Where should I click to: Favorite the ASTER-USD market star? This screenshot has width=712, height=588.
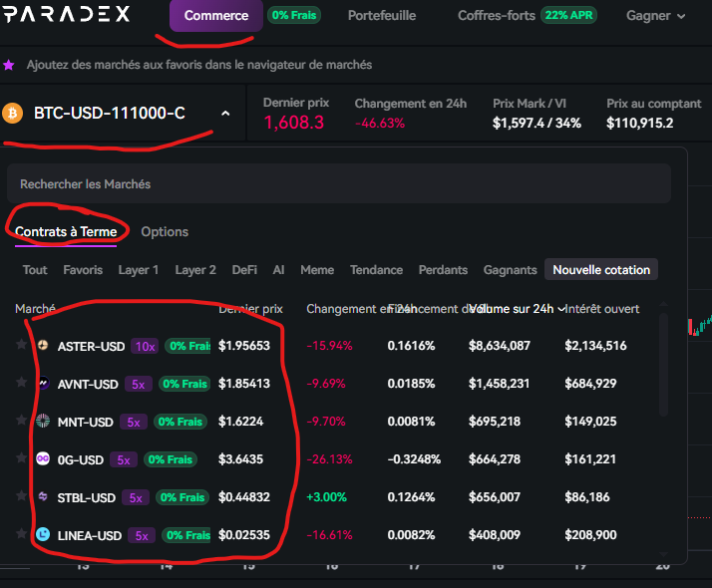click(21, 345)
